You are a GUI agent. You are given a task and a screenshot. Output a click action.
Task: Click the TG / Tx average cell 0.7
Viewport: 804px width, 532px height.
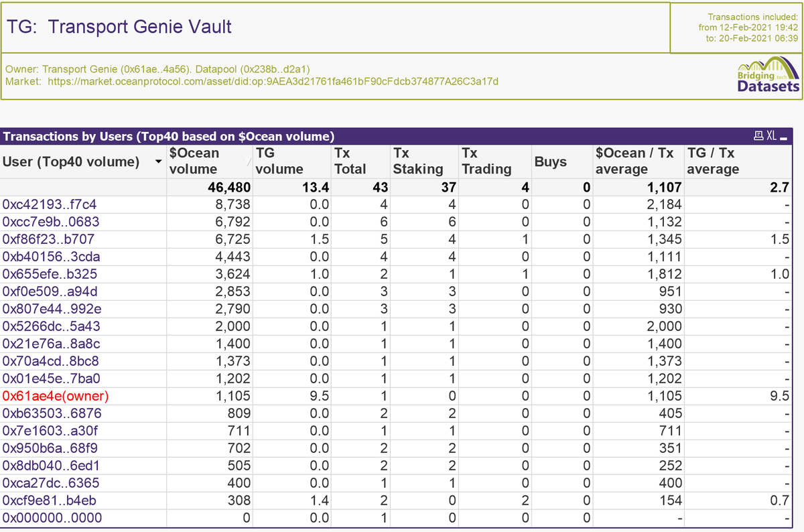779,500
